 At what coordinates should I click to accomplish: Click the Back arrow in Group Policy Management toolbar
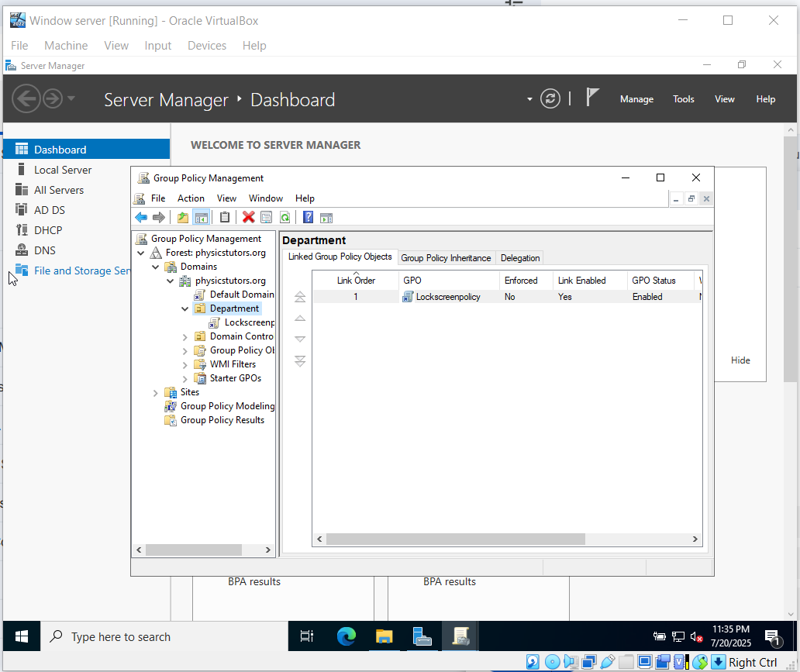point(141,217)
